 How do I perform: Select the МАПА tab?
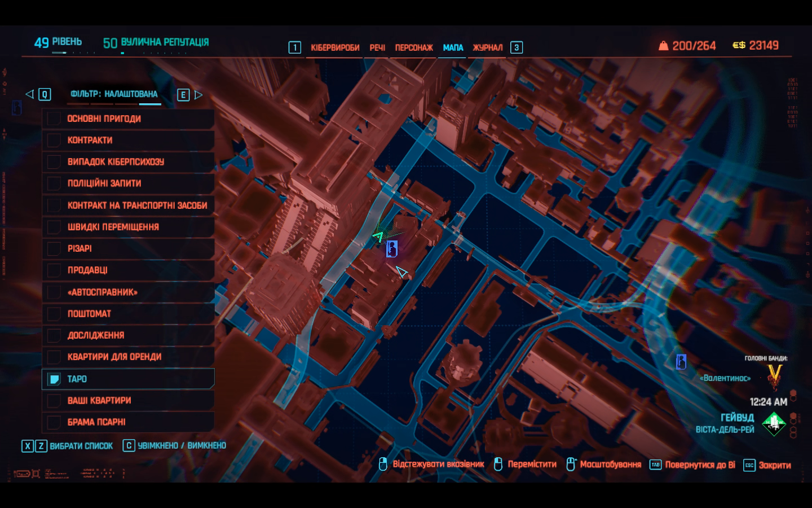click(453, 48)
